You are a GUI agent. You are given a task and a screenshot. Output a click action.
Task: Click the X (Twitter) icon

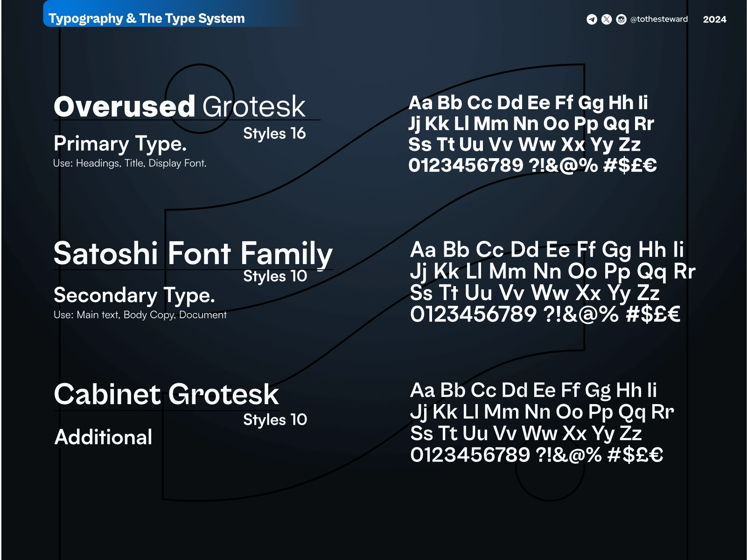(x=607, y=19)
